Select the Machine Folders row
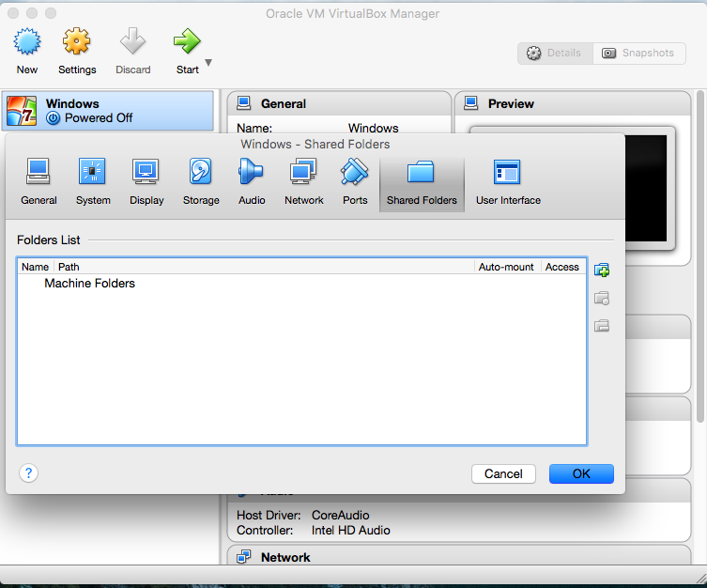This screenshot has width=707, height=588. tap(301, 283)
